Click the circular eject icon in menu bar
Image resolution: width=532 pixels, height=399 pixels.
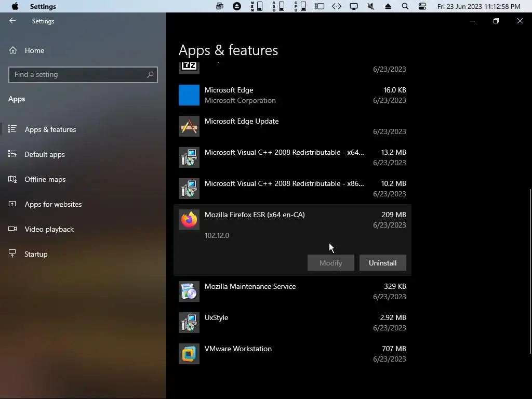237,6
